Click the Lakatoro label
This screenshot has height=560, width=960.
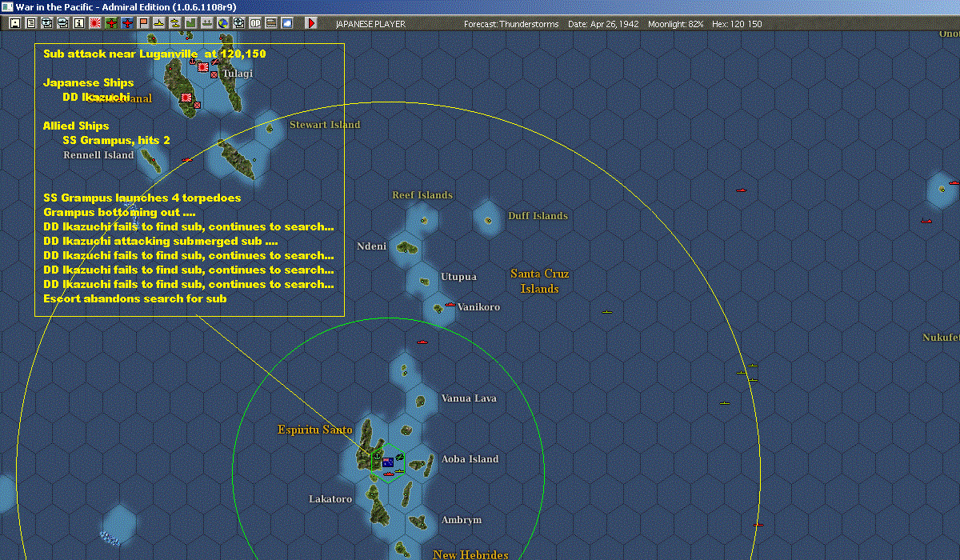[330, 499]
